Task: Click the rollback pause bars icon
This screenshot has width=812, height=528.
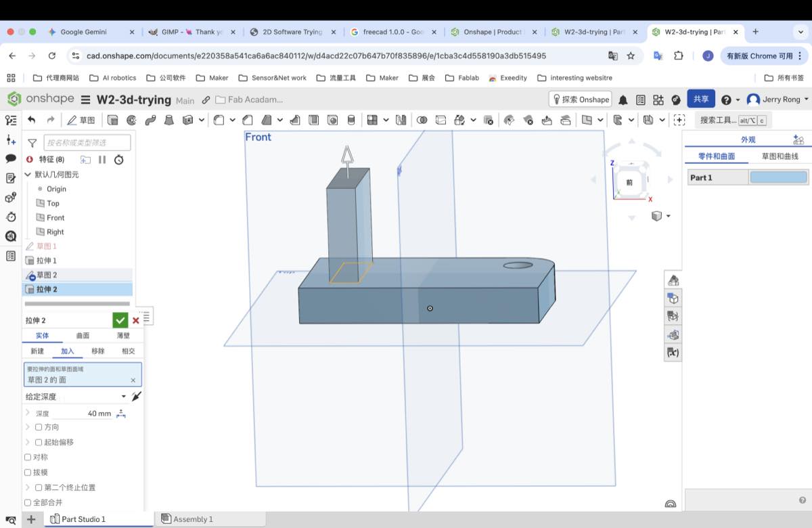Action: (102, 160)
